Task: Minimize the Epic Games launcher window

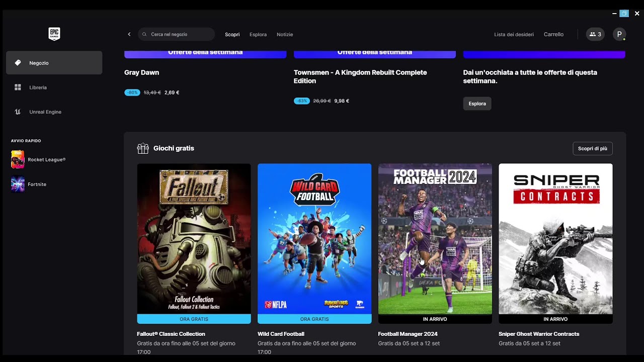Action: point(614,14)
